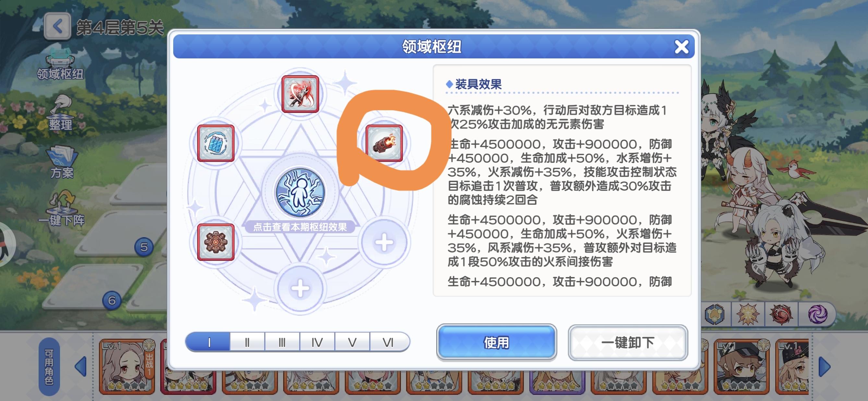The width and height of the screenshot is (868, 401).
Task: Add equipment to the empty bottom slot
Action: click(x=300, y=289)
